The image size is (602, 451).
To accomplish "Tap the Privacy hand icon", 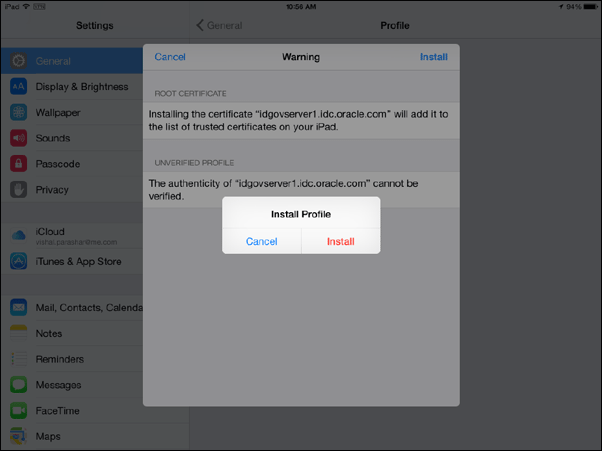I will pos(18,189).
